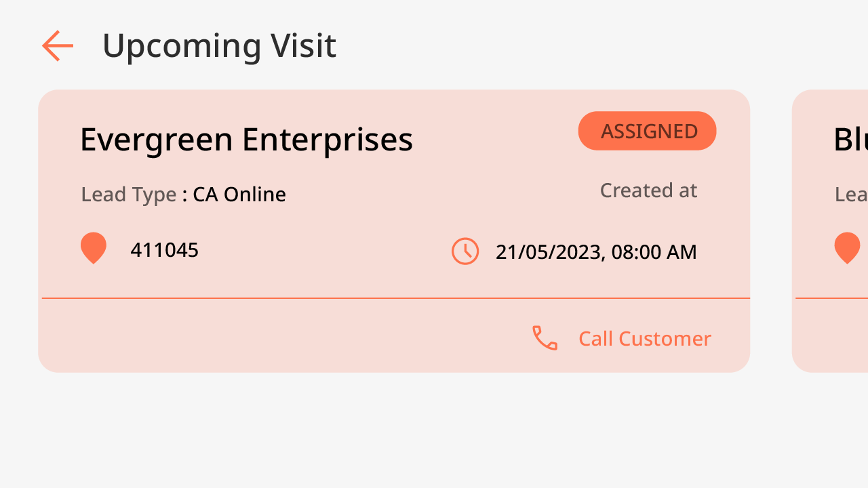Viewport: 868px width, 488px height.
Task: Click blank space inside second card footer
Action: [831, 336]
